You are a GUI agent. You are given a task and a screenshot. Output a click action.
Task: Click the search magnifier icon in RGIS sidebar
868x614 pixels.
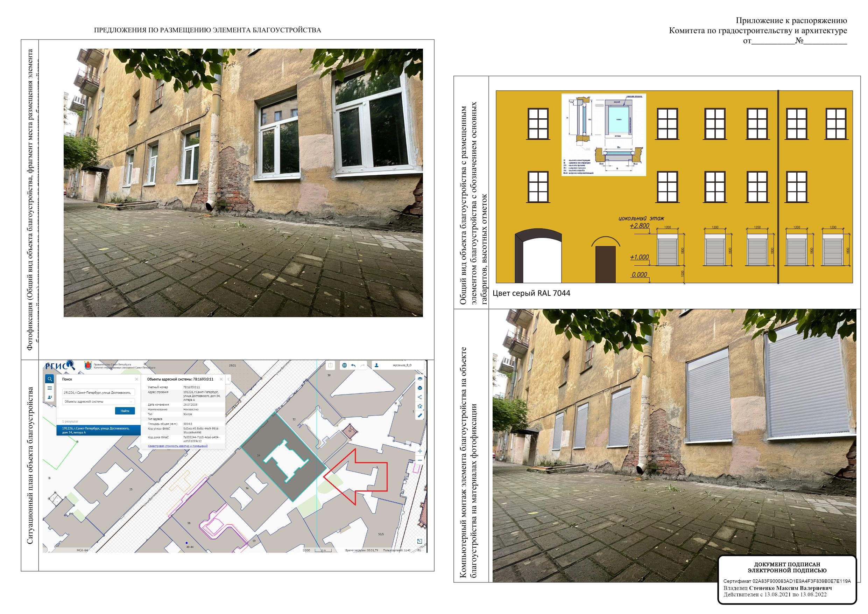[50, 379]
